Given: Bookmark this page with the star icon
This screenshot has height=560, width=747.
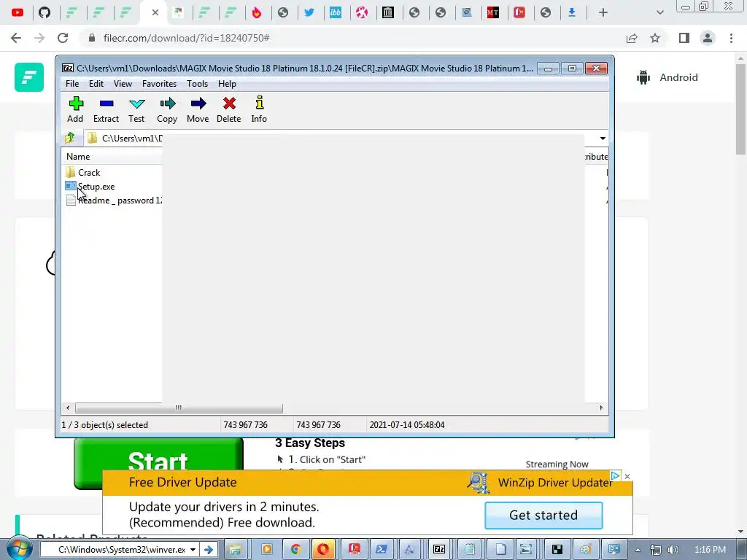Looking at the screenshot, I should [x=655, y=38].
